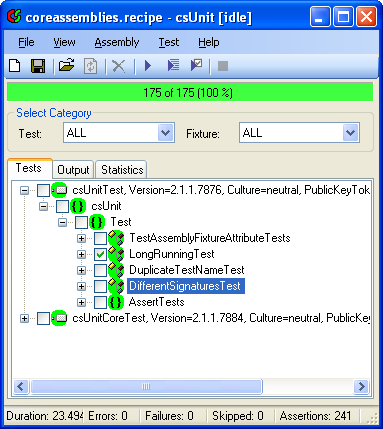Expand the csUnitCoreTest assembly node

(24, 318)
